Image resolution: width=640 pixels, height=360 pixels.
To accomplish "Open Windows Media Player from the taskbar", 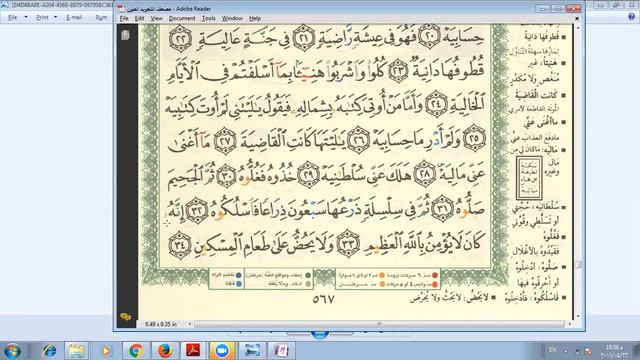I will [105, 351].
